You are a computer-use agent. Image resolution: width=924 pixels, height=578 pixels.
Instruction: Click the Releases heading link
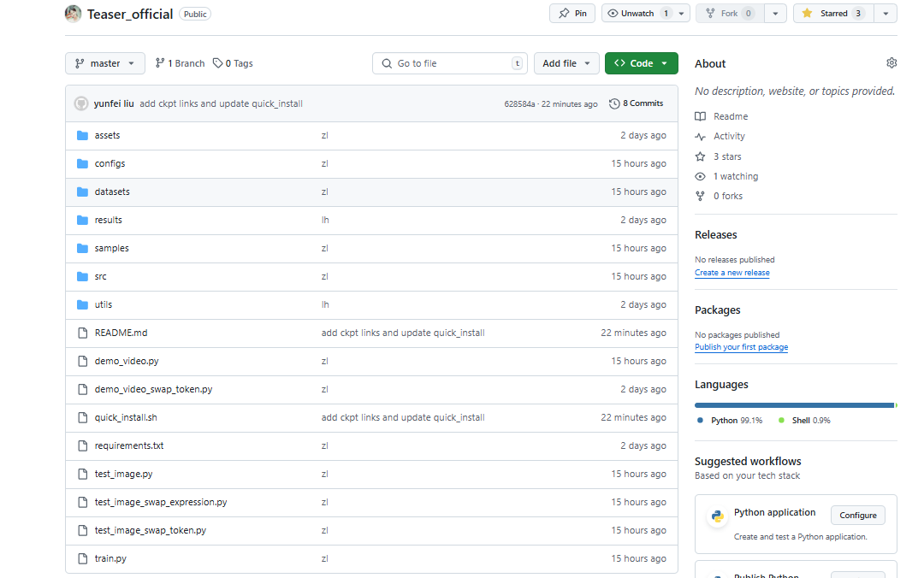point(716,234)
